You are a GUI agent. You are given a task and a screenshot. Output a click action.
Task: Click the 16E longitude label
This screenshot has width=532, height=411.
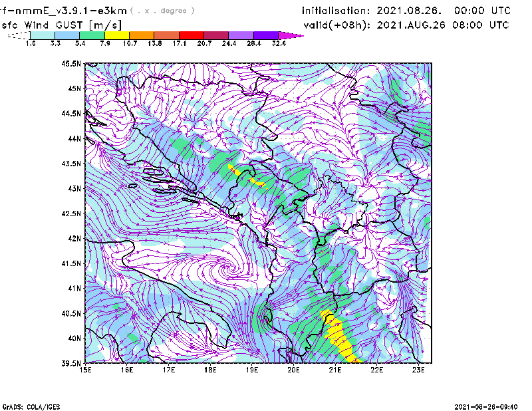tap(127, 370)
